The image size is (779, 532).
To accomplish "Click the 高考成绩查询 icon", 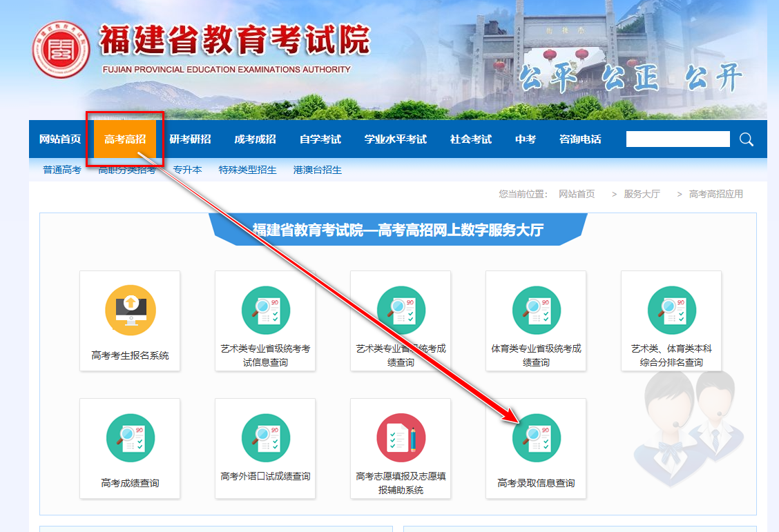I will pos(131,437).
